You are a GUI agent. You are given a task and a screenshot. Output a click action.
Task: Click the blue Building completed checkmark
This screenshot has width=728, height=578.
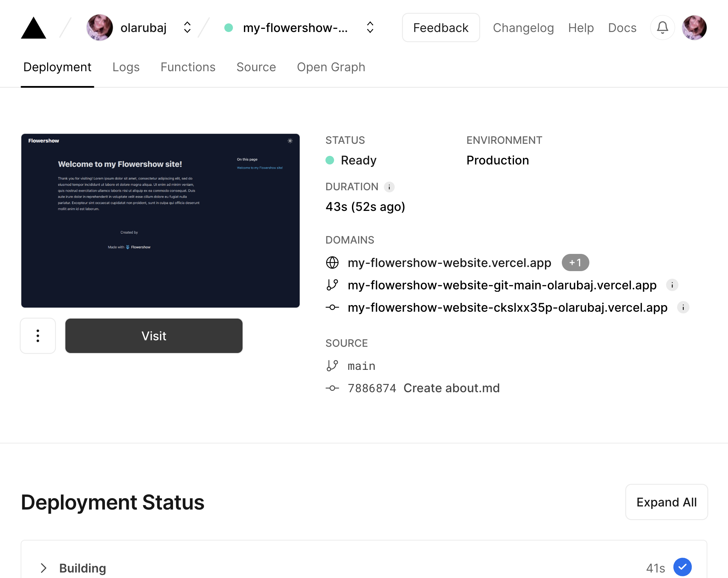point(683,567)
